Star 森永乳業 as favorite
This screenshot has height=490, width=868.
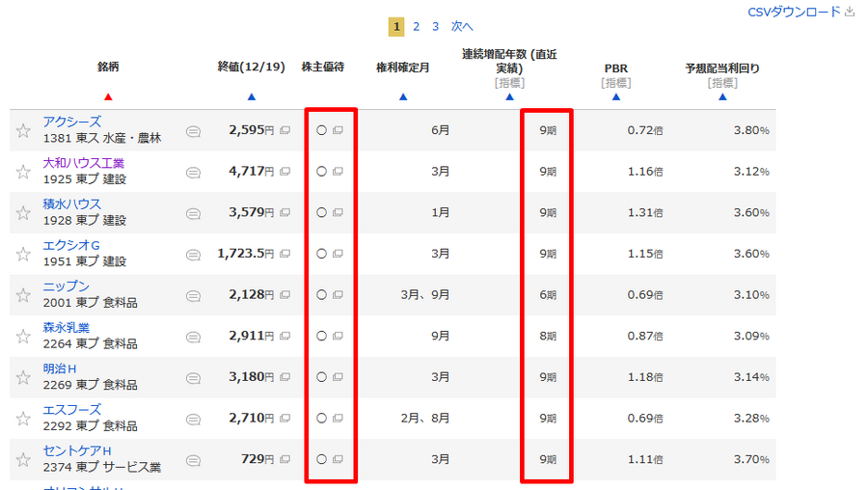point(23,336)
